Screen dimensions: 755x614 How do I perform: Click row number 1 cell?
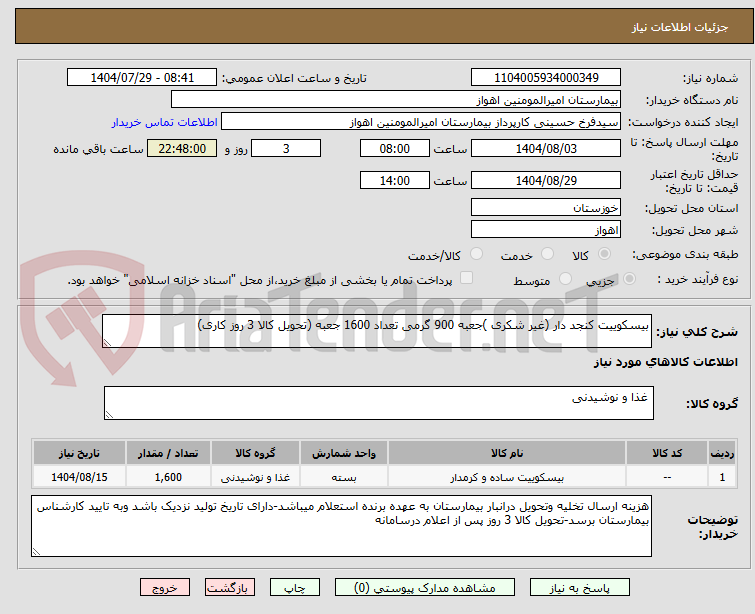pos(722,477)
